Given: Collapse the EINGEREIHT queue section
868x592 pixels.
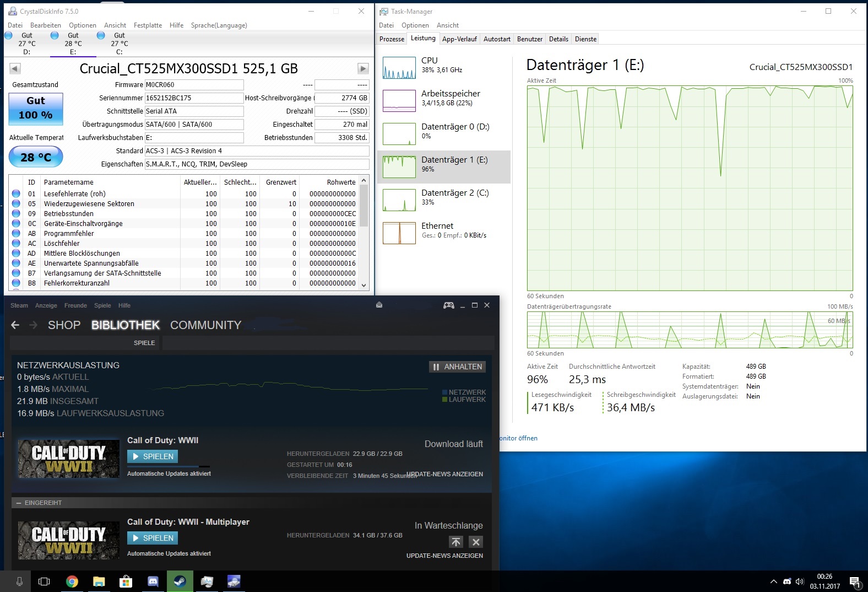Looking at the screenshot, I should tap(19, 503).
